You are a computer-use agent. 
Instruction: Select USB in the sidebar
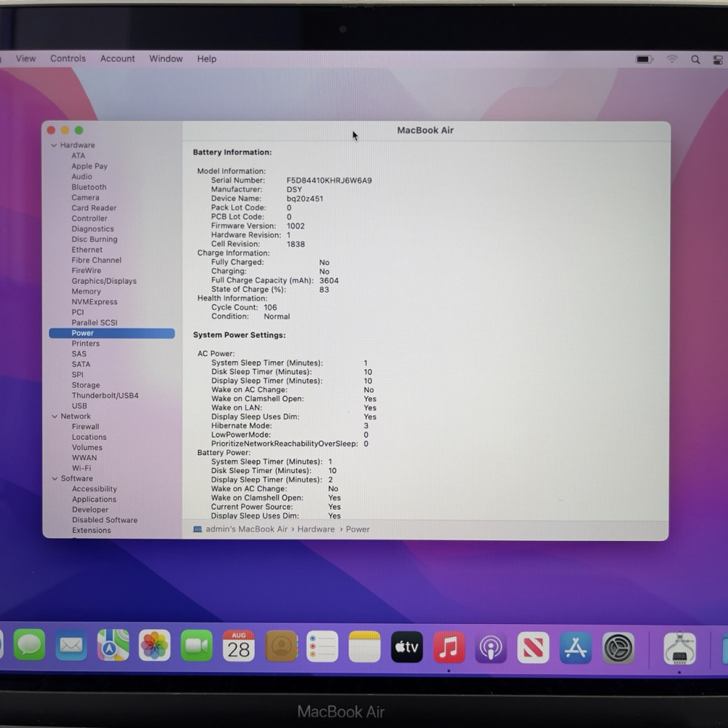coord(79,405)
